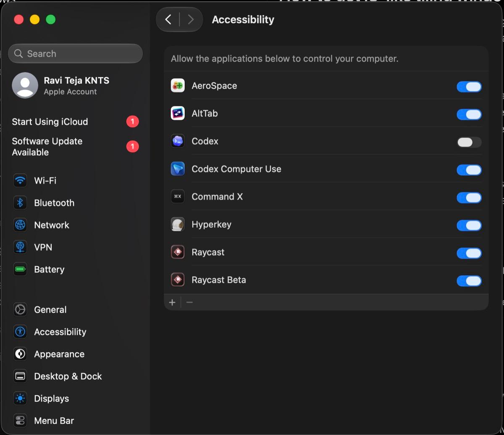Click the Menu Bar sidebar icon
This screenshot has width=504, height=435.
(20, 421)
